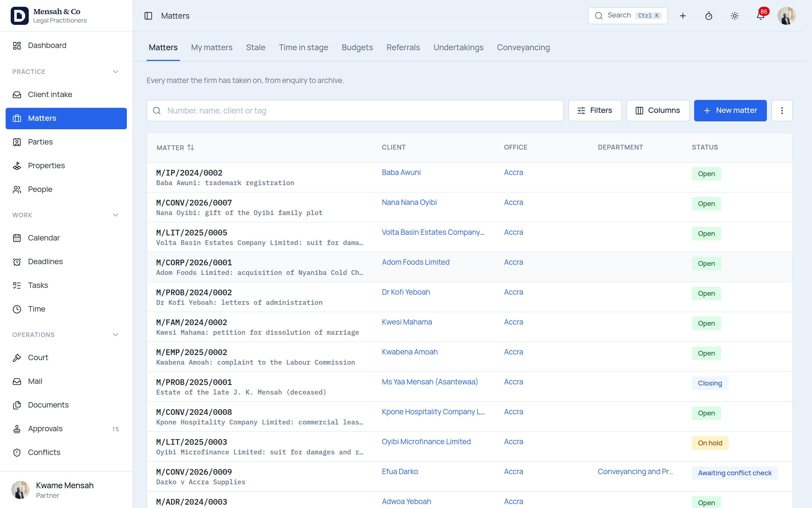Open Documents in the sidebar
The image size is (812, 508).
pyautogui.click(x=66, y=405)
